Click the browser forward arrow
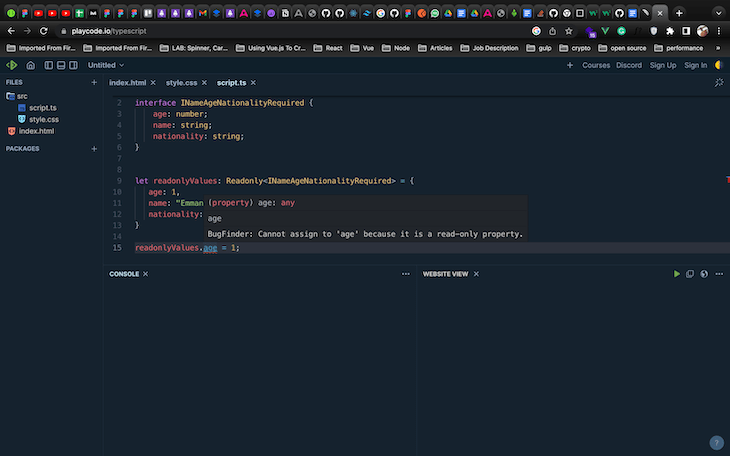 pyautogui.click(x=27, y=31)
